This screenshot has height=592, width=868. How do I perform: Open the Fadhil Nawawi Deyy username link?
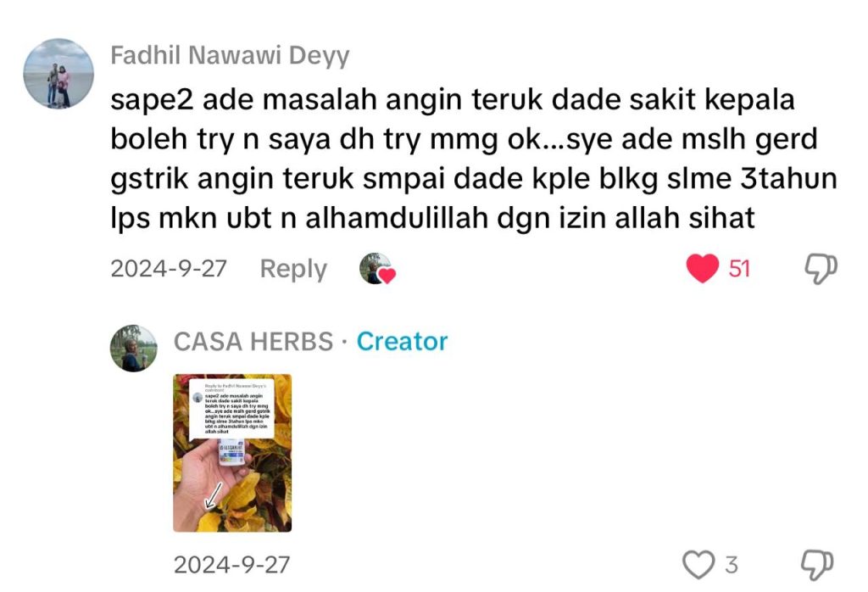230,55
